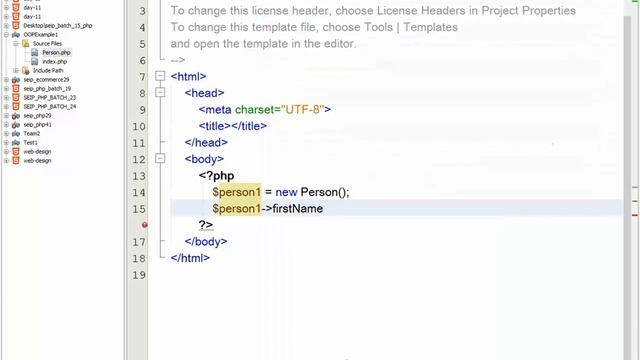Click the project icon beside seip_ecommerce29
The width and height of the screenshot is (640, 360).
click(x=16, y=80)
